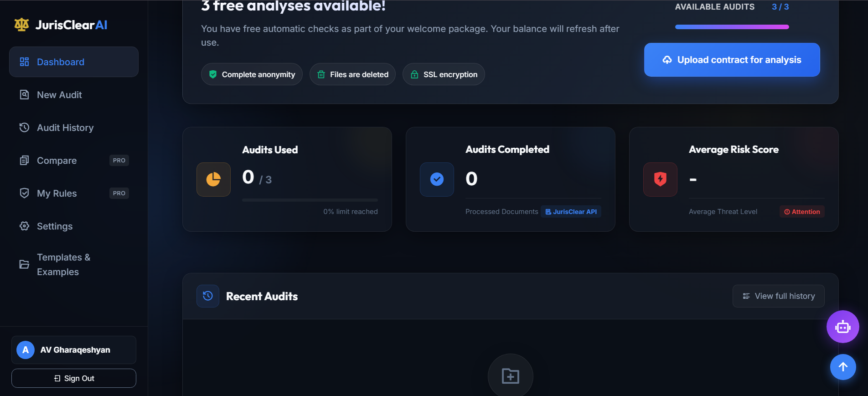The width and height of the screenshot is (868, 396).
Task: Click the '0% limit reached' text
Action: click(x=351, y=212)
